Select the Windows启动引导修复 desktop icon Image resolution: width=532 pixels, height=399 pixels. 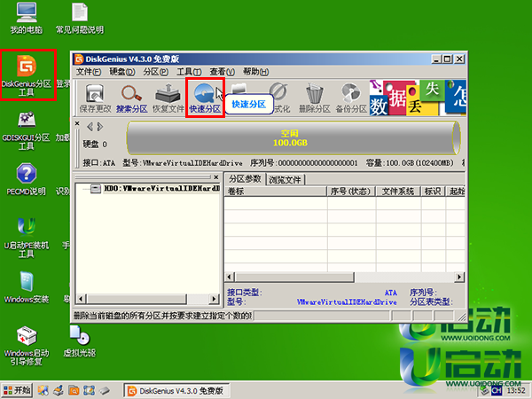(26, 346)
